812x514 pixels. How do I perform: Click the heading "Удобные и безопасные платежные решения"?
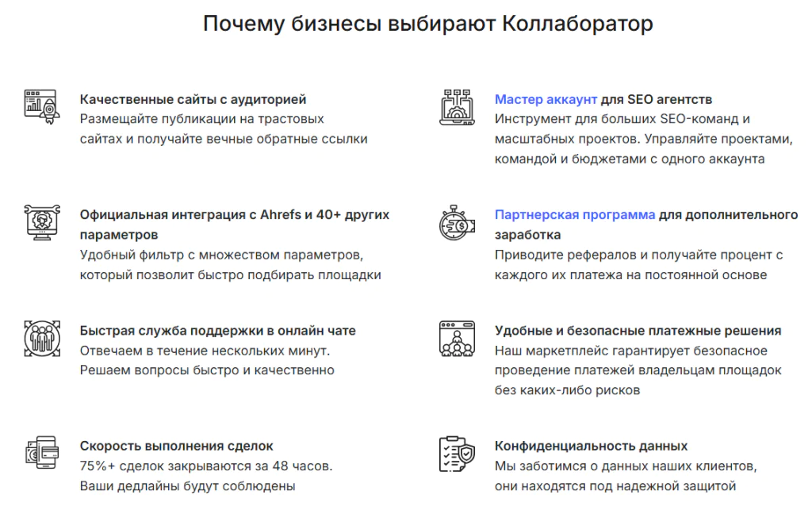pyautogui.click(x=638, y=331)
